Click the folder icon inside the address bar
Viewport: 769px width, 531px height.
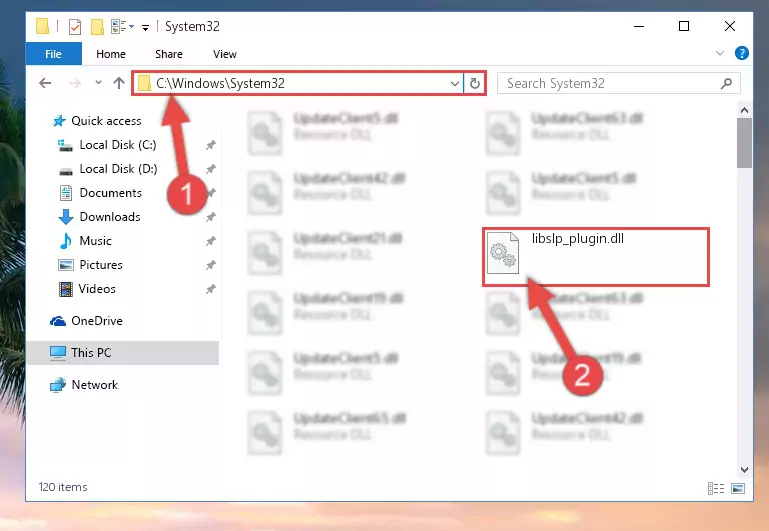tap(144, 83)
